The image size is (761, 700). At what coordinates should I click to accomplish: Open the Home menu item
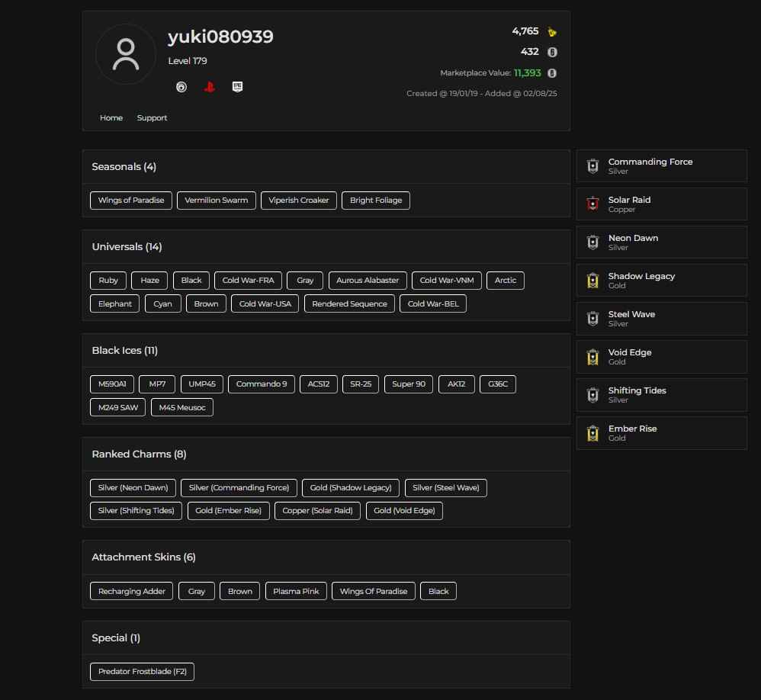pos(111,117)
